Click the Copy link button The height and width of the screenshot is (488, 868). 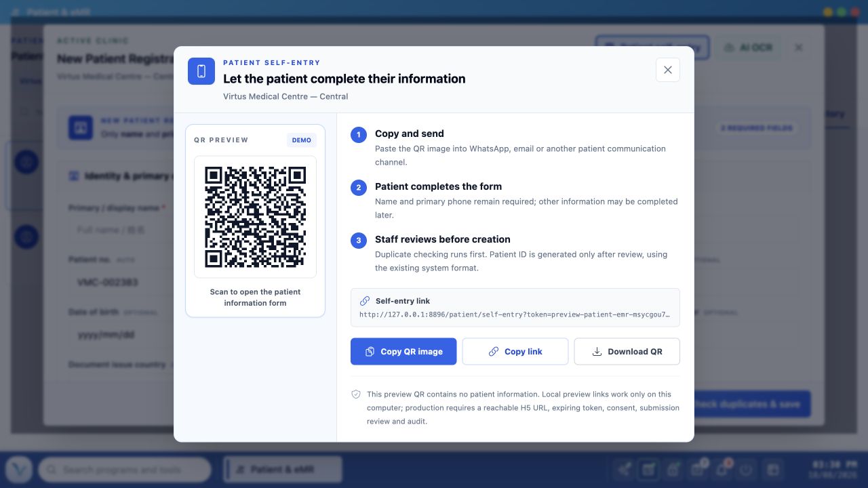[515, 352]
